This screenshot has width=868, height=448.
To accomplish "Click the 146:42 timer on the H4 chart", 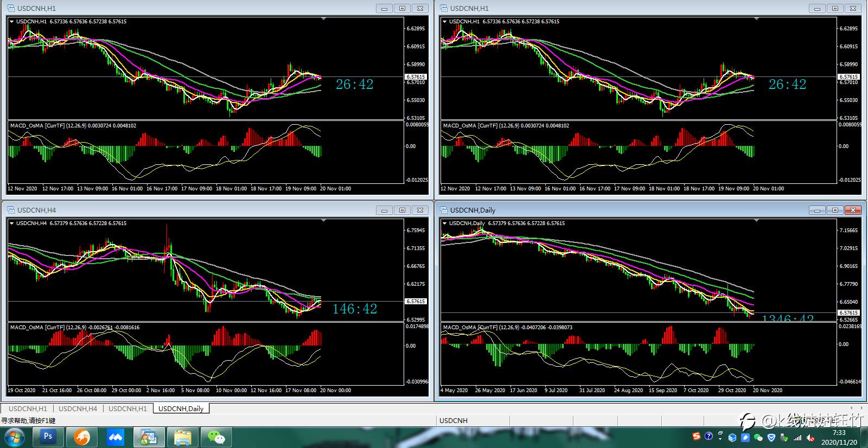I will pos(355,309).
